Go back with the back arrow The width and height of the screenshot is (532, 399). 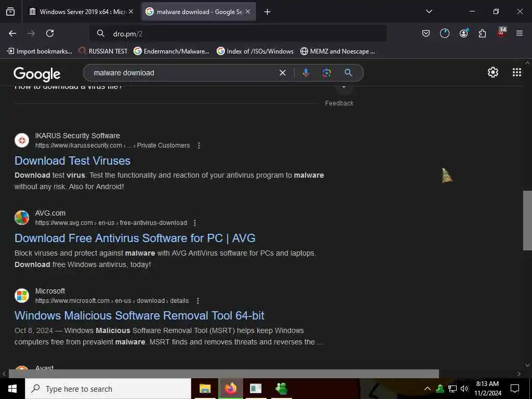point(12,33)
